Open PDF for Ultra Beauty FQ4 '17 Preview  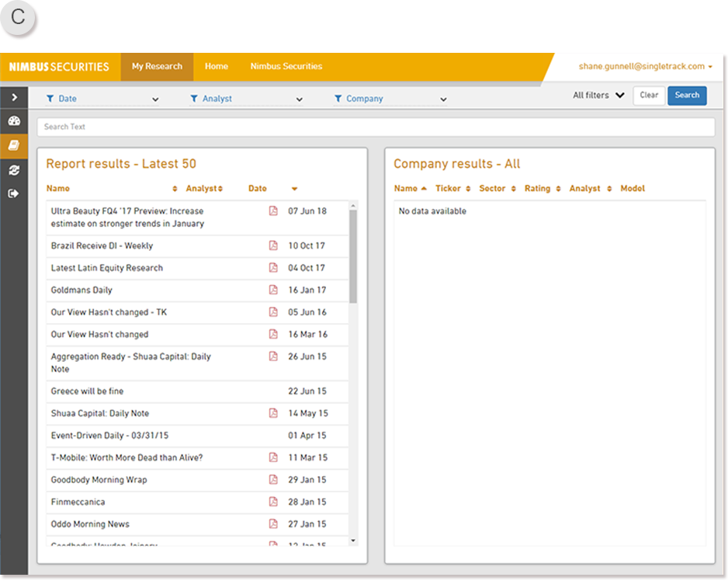click(273, 211)
